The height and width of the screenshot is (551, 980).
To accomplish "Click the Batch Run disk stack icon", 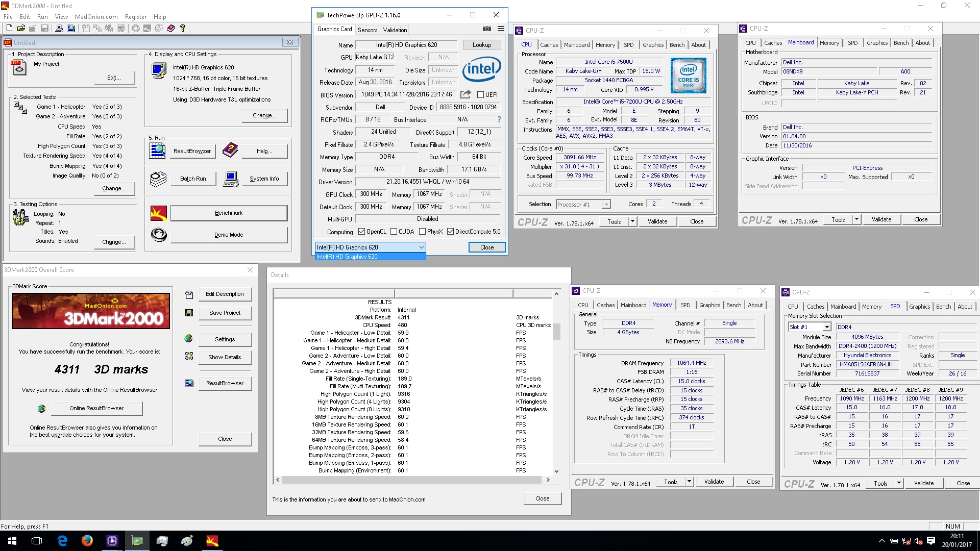I will [x=158, y=179].
